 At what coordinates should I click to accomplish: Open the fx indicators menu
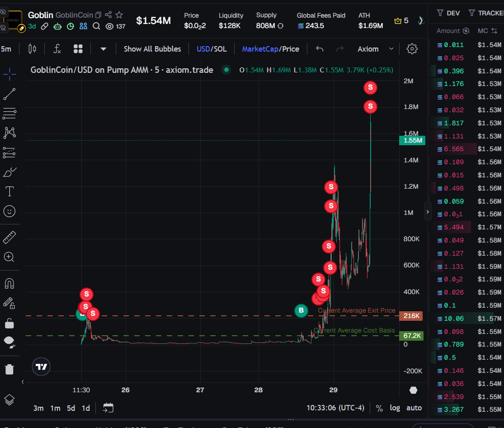tap(57, 49)
